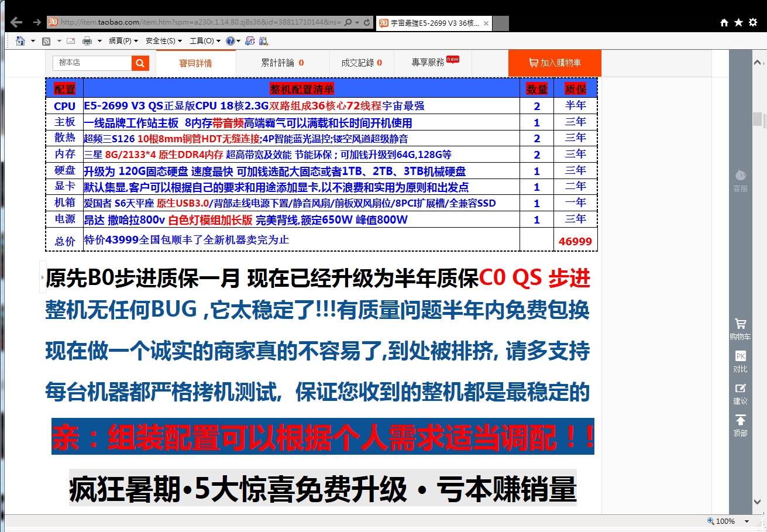Viewport: 767px width, 532px height.
Task: Jump to top via 顶部 icon
Action: point(740,426)
